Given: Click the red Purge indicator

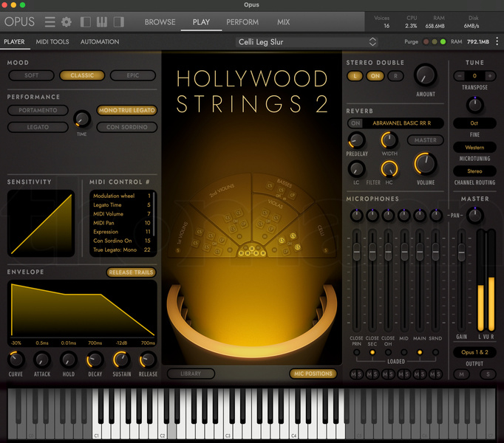Looking at the screenshot, I should pos(426,42).
